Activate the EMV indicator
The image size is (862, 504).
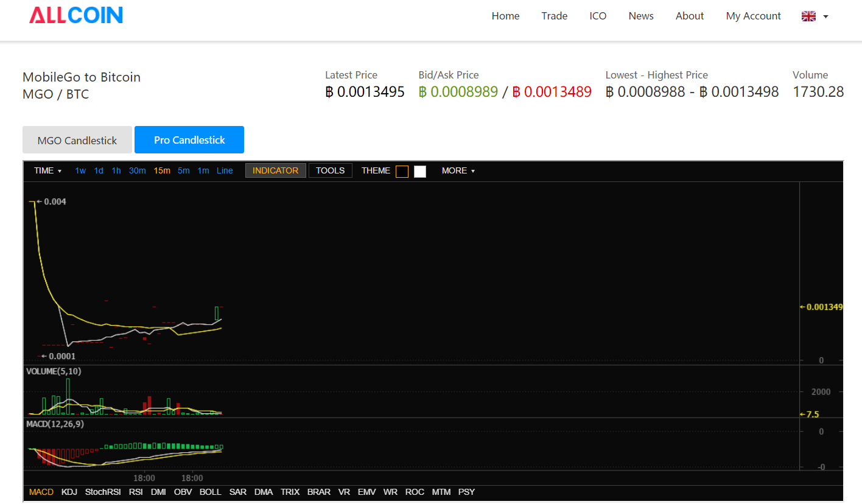pos(367,492)
